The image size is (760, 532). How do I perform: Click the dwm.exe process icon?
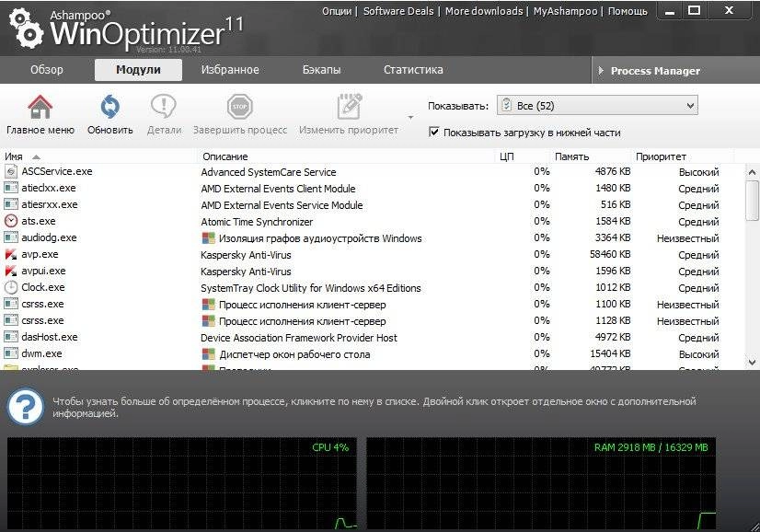click(11, 353)
